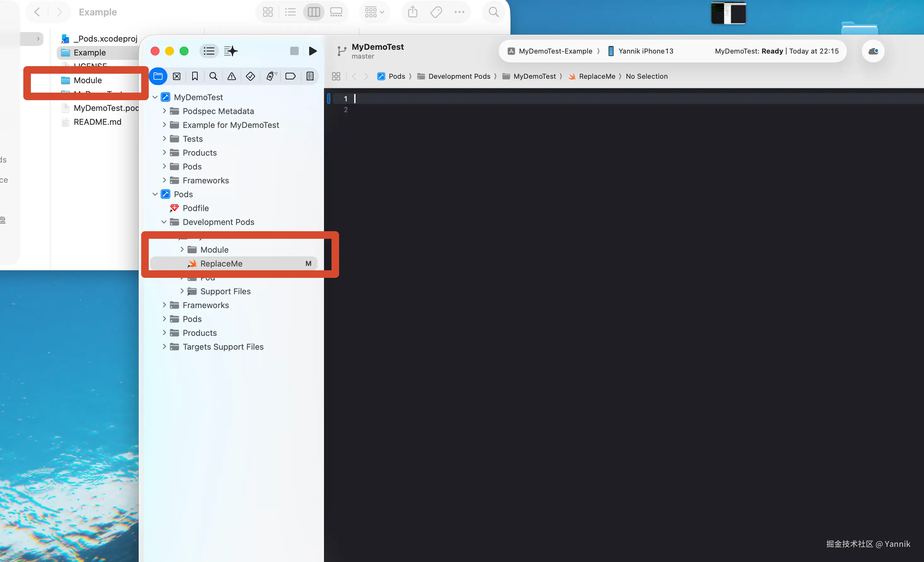Screen dimensions: 924x562
Task: Collapse the MyDemoTest project tree
Action: (155, 97)
